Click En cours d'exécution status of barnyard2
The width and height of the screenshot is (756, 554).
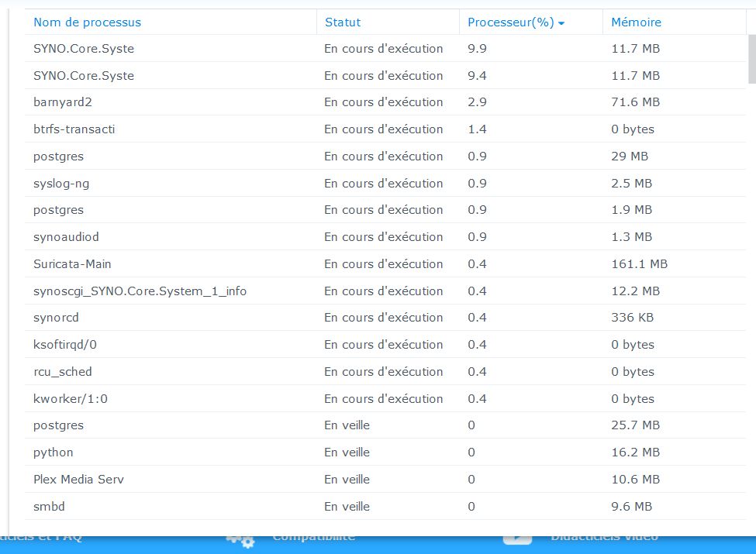383,102
